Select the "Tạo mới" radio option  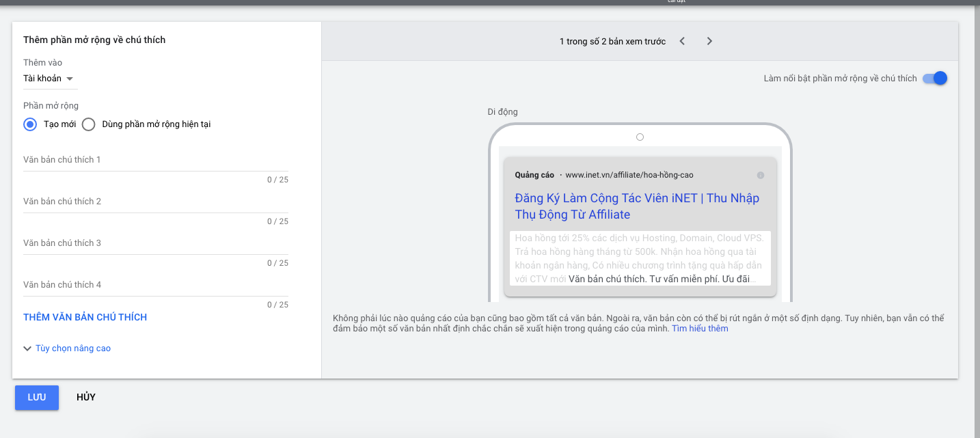(x=30, y=124)
